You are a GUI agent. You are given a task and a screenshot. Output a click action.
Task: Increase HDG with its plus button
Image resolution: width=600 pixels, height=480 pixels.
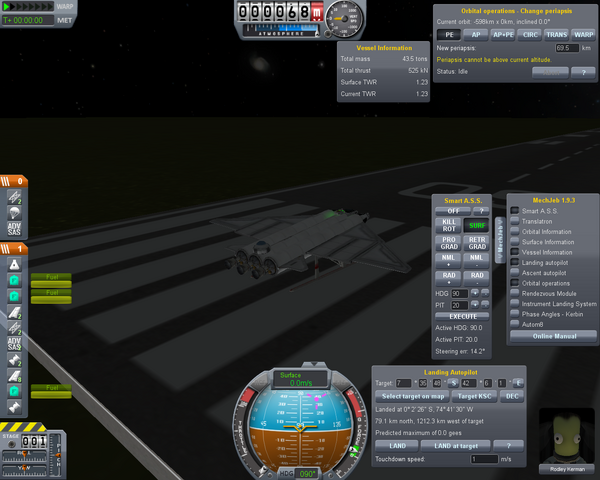pos(474,293)
